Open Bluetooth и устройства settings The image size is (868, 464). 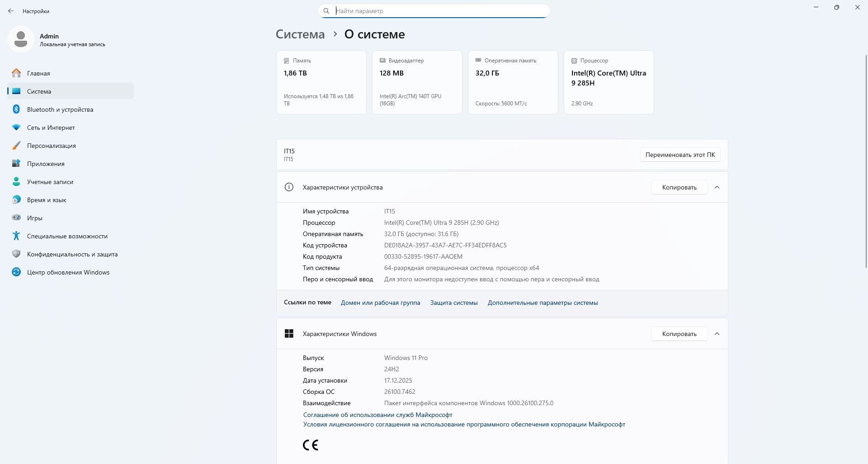click(71, 109)
